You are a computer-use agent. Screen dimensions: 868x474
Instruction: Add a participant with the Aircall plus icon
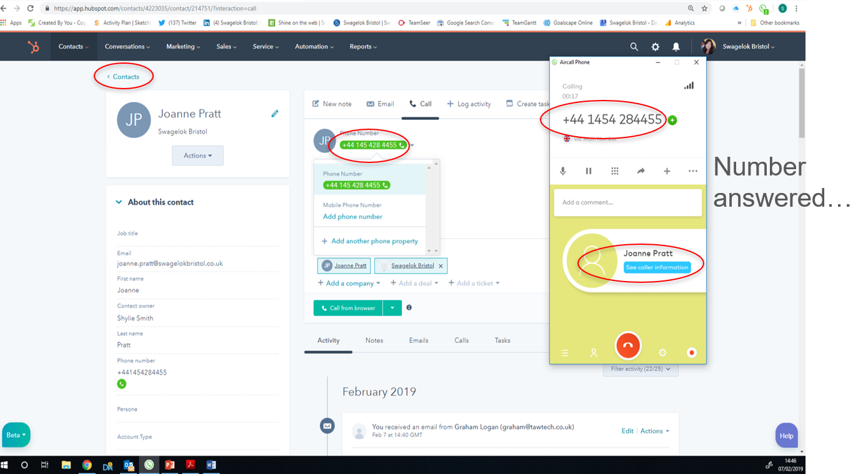tap(667, 171)
